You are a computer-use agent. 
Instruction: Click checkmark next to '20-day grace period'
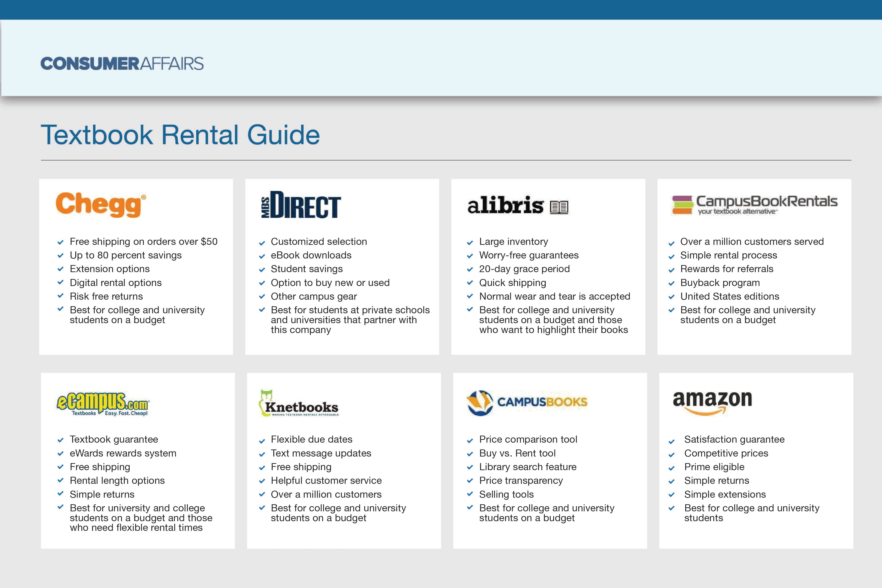(469, 269)
